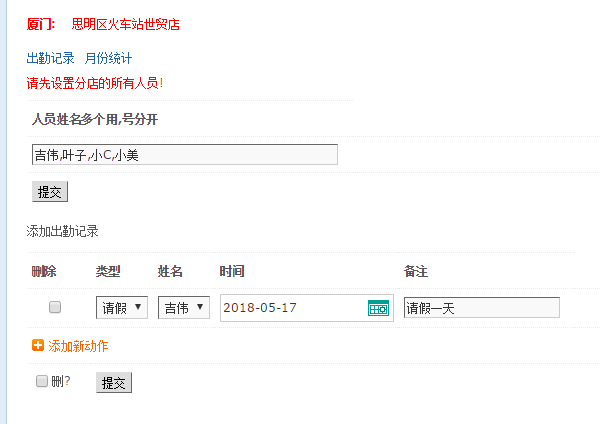Screen dimensions: 601x424
Task: Open the 类型 dropdown showing 请假
Action: click(x=122, y=308)
